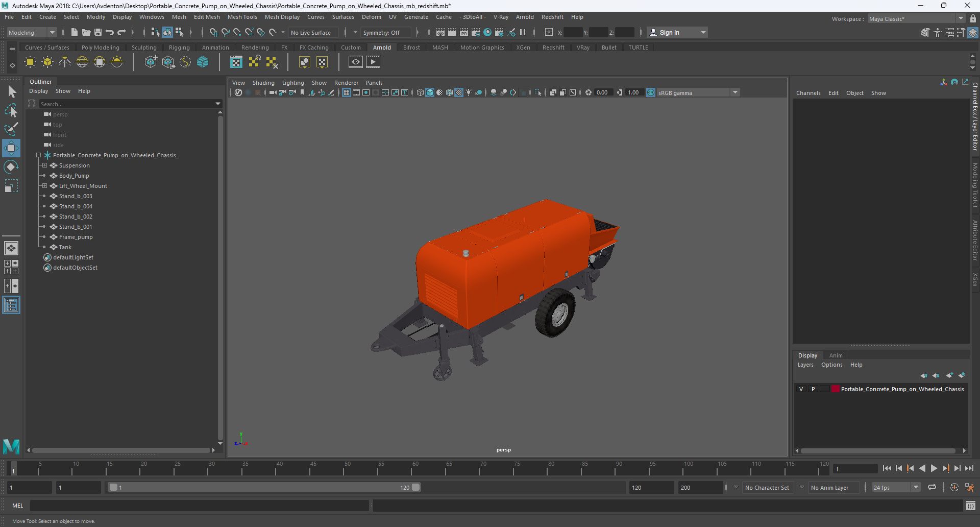Viewport: 980px width, 527px height.
Task: Pick the Scale tool in toolbox
Action: 11,186
